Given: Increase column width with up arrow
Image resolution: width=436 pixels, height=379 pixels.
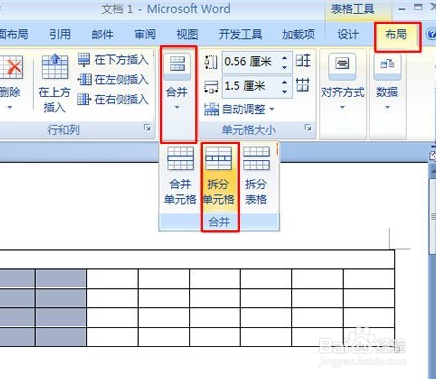Looking at the screenshot, I should pyautogui.click(x=285, y=82).
